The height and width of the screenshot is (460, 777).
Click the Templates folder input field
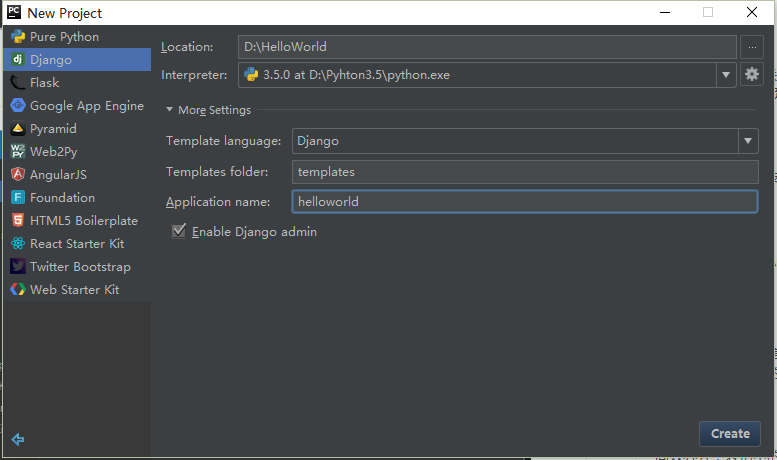525,172
